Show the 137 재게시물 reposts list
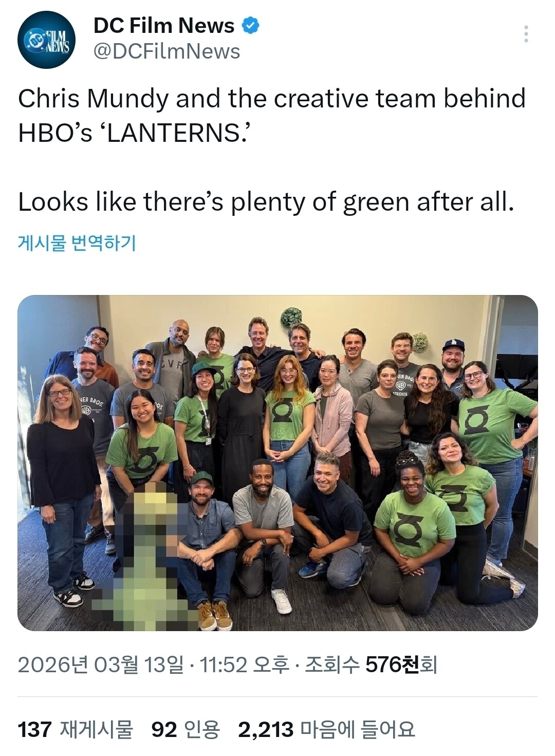Image resolution: width=555 pixels, height=756 pixels. [76, 729]
